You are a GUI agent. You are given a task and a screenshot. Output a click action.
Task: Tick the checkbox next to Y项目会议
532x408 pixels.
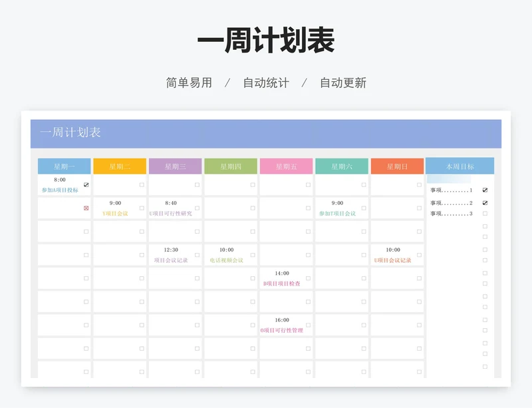(142, 208)
